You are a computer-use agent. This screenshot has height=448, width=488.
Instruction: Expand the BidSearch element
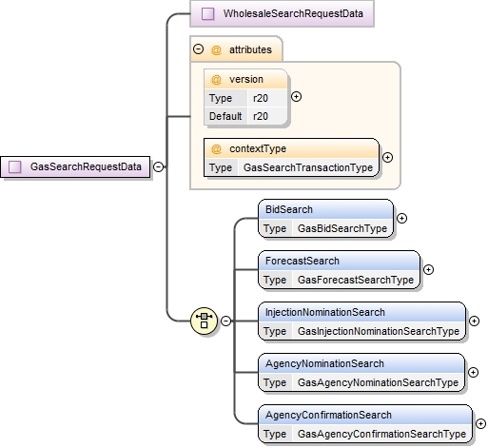click(401, 218)
